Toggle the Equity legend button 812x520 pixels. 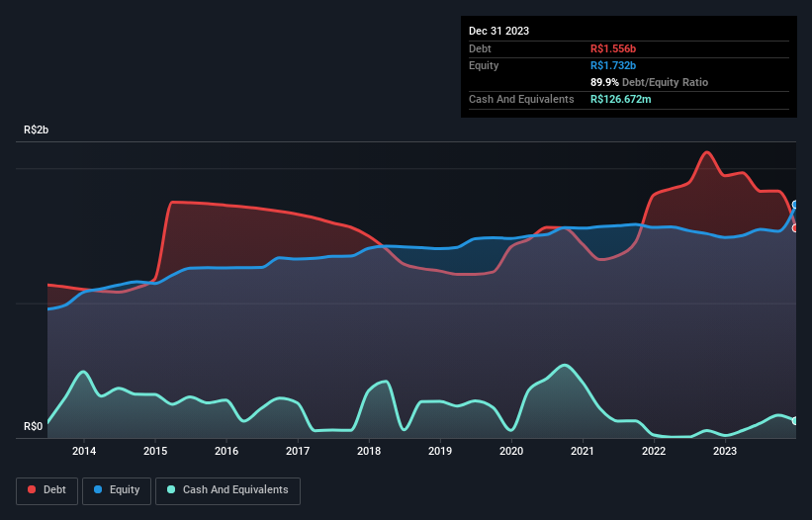click(x=117, y=490)
